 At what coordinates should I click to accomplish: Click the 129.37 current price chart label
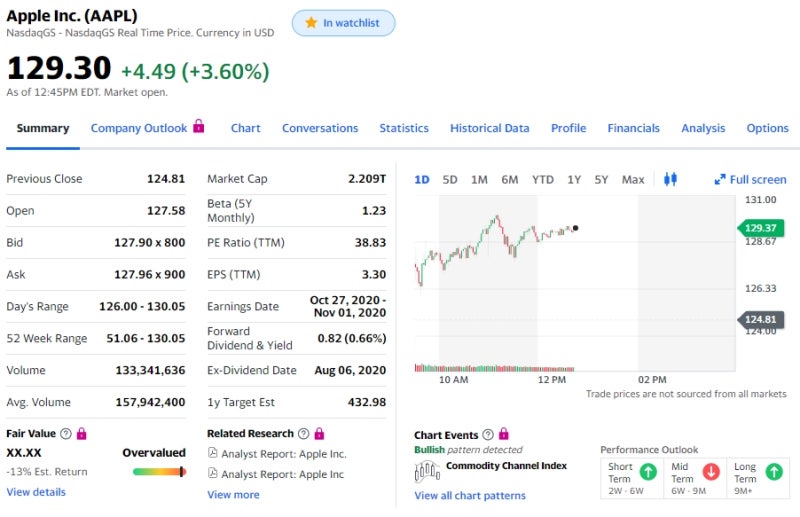pos(760,228)
